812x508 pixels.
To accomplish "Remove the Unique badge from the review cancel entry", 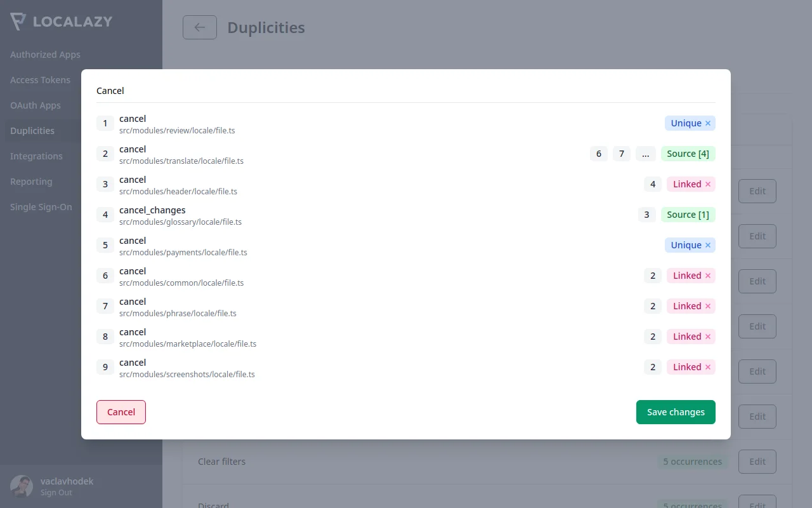I will coord(707,123).
